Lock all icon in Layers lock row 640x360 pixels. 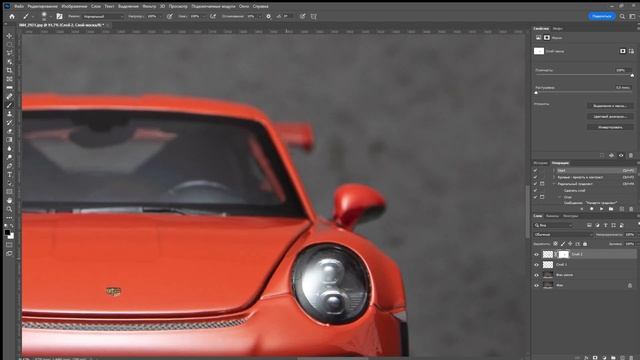[585, 244]
